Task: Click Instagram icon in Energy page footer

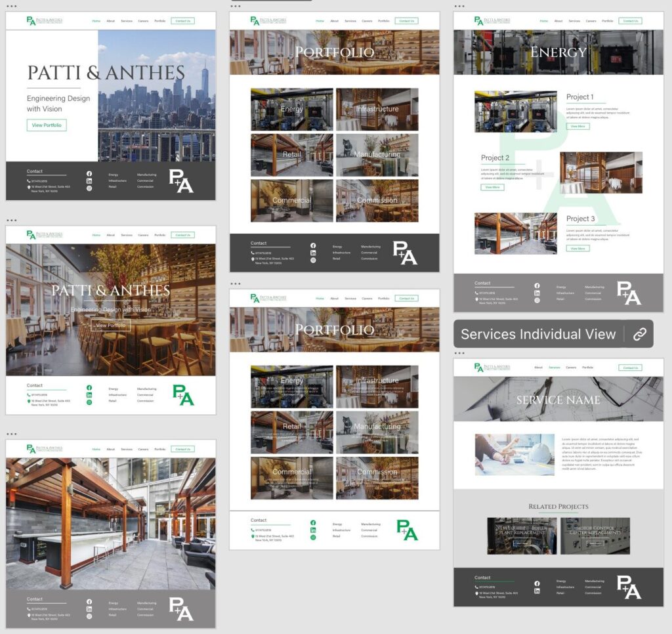Action: tap(537, 300)
